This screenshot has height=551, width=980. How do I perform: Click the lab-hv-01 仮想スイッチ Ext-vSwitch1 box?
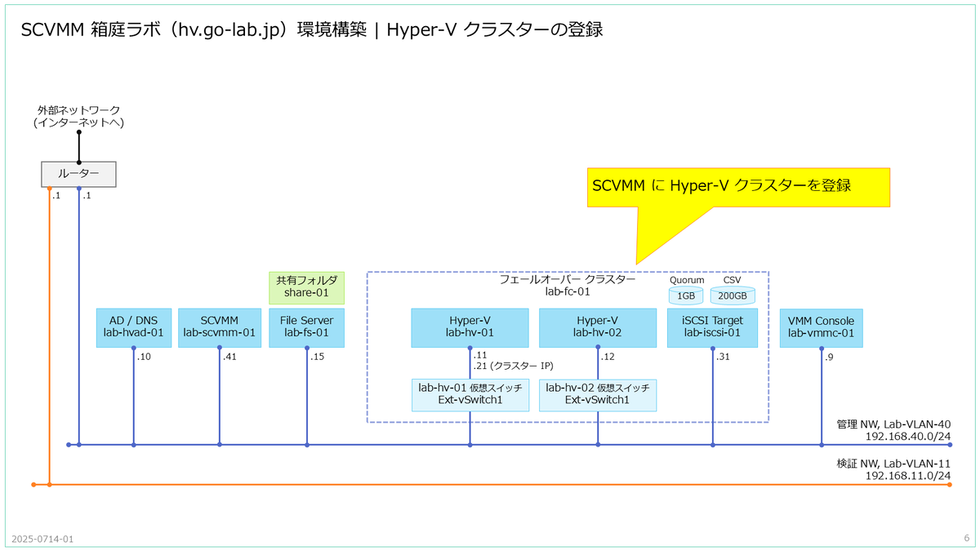tap(470, 394)
